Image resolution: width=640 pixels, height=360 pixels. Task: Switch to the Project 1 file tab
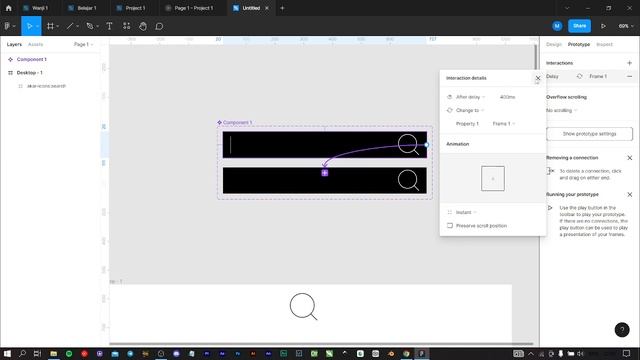tap(131, 8)
